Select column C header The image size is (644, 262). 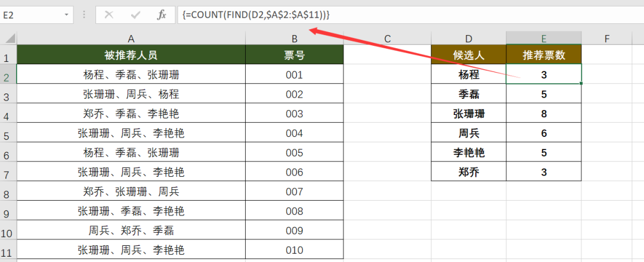pos(388,39)
